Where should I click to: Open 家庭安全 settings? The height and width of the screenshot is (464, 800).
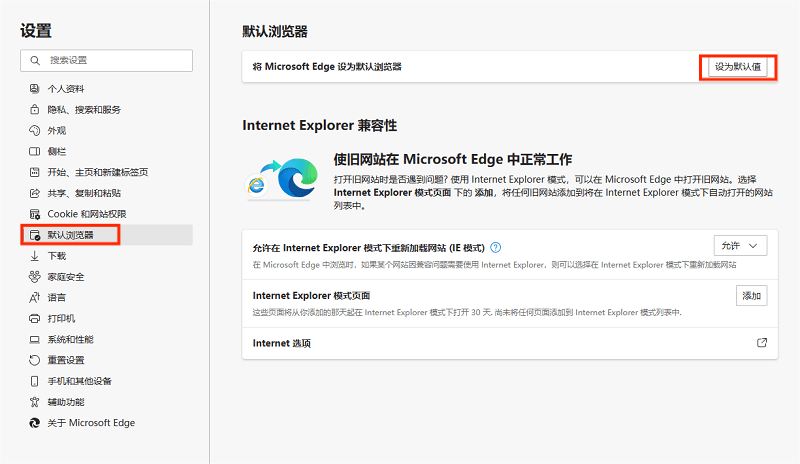coord(107,277)
